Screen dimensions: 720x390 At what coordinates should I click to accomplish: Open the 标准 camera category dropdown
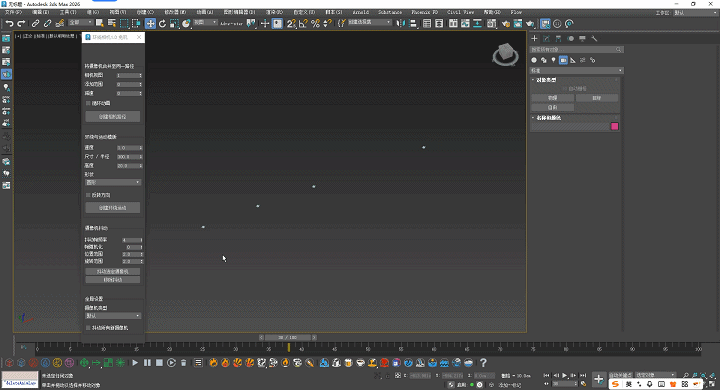[577, 71]
